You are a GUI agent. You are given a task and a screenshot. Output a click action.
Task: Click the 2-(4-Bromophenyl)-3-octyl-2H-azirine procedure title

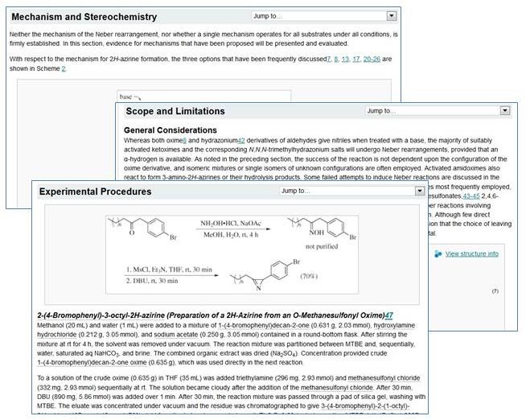[211, 315]
